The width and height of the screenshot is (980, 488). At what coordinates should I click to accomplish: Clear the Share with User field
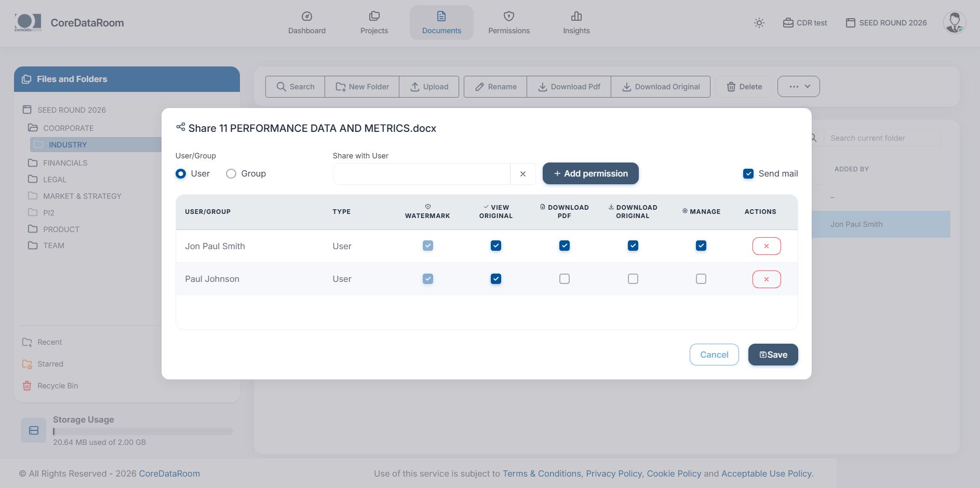pyautogui.click(x=523, y=174)
